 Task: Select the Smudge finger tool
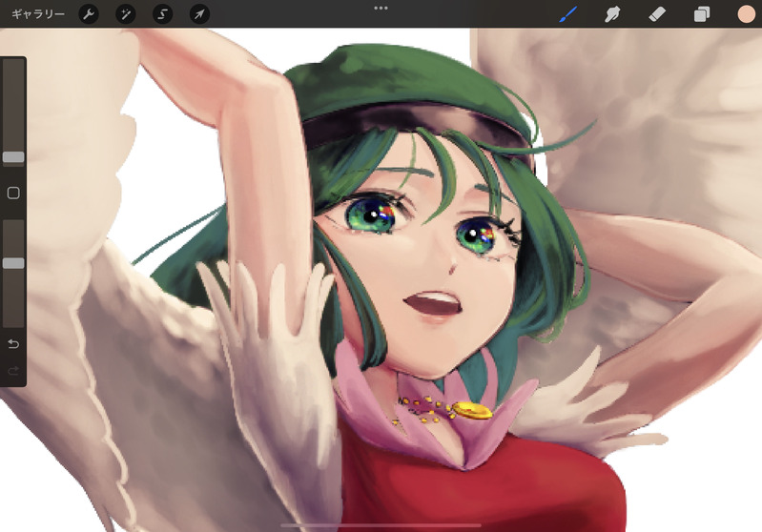612,14
